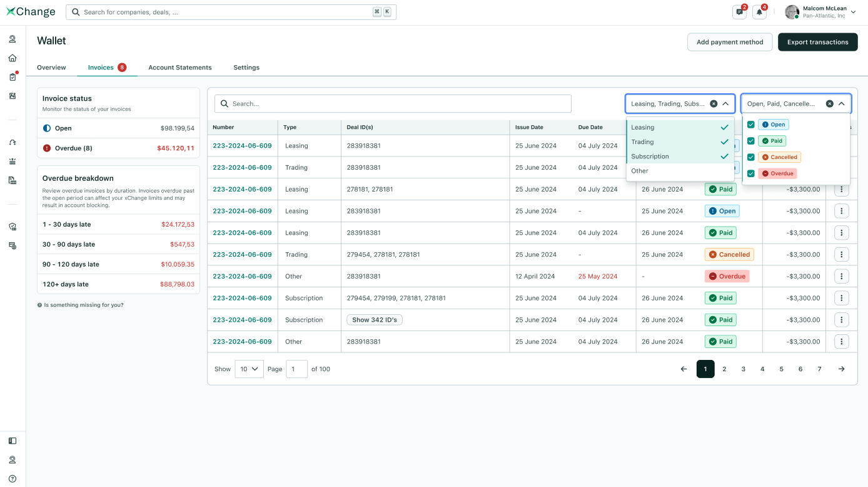Expand the Malcom McLean account menu
Viewport: 868px width, 487px height.
853,12
